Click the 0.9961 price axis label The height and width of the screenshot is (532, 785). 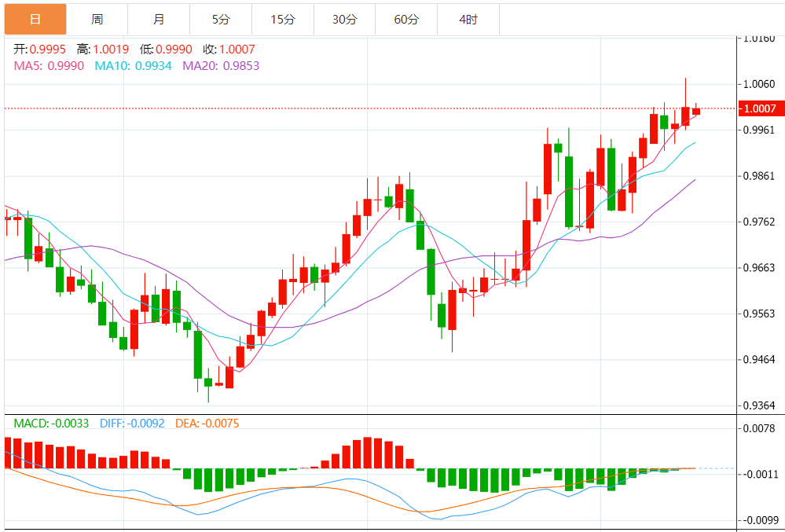pyautogui.click(x=760, y=130)
